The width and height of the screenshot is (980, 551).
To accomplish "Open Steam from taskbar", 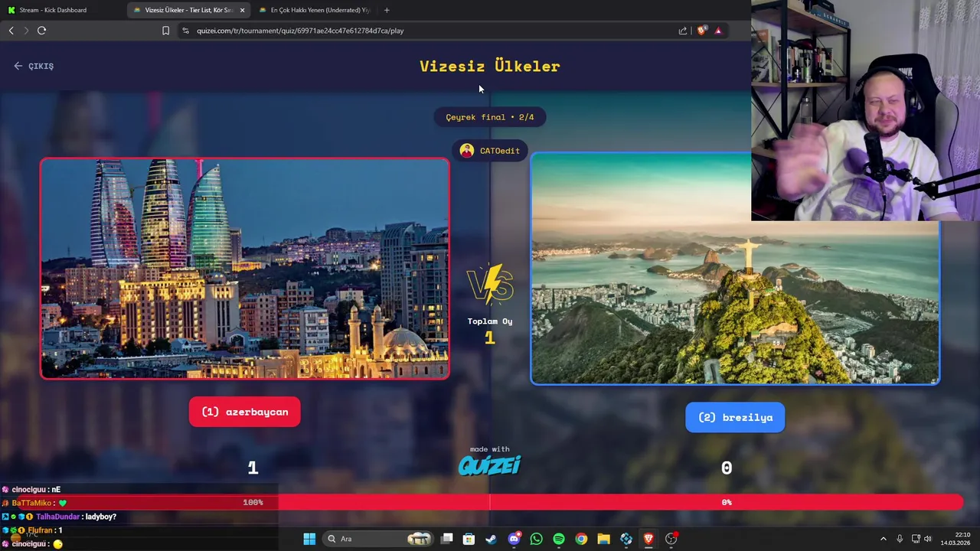I will click(491, 539).
